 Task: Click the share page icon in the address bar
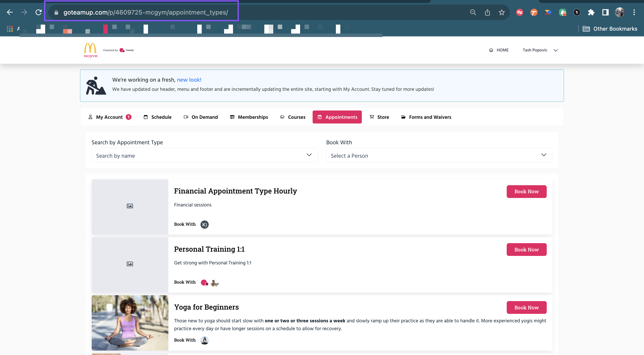tap(487, 12)
